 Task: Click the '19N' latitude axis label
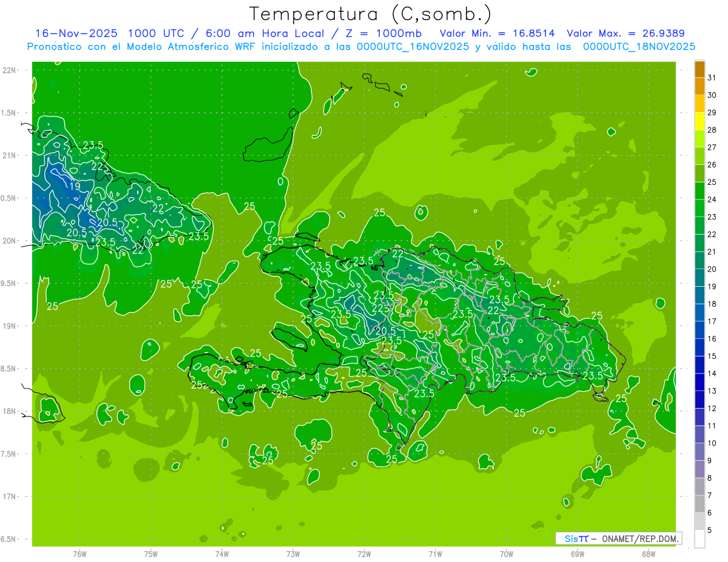(8, 326)
